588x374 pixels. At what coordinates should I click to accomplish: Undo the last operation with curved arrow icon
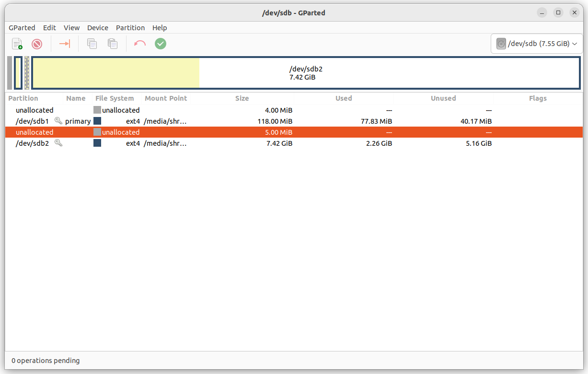(x=139, y=44)
